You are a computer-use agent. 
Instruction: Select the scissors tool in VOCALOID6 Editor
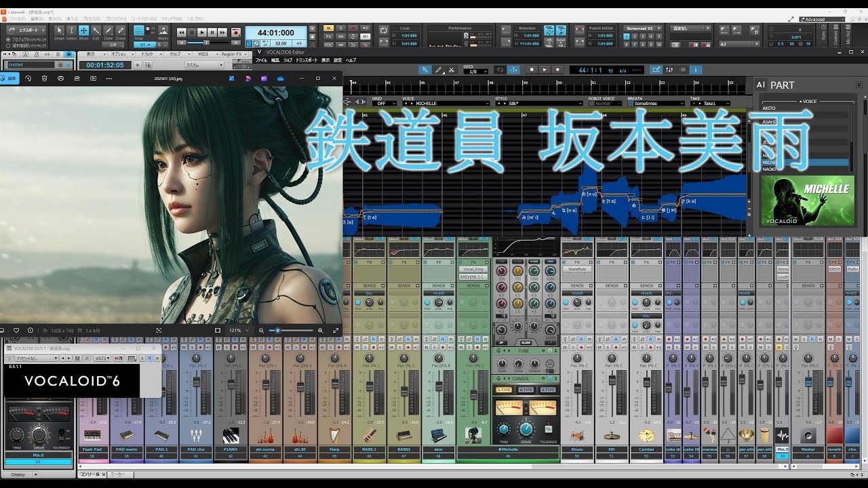coord(452,70)
